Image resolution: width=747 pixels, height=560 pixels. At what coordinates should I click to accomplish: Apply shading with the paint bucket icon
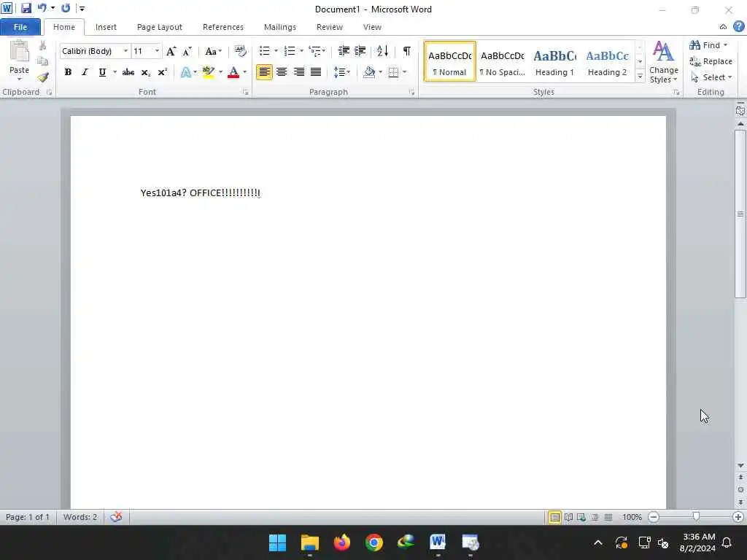coord(369,72)
